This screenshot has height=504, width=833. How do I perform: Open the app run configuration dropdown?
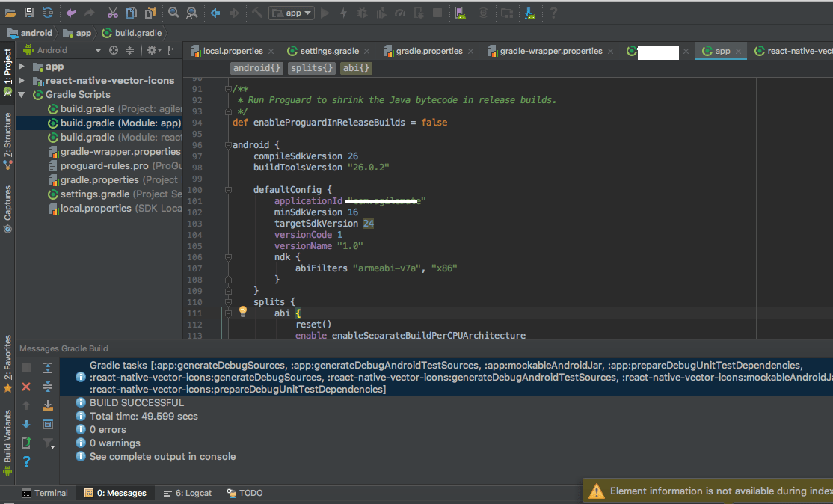292,13
